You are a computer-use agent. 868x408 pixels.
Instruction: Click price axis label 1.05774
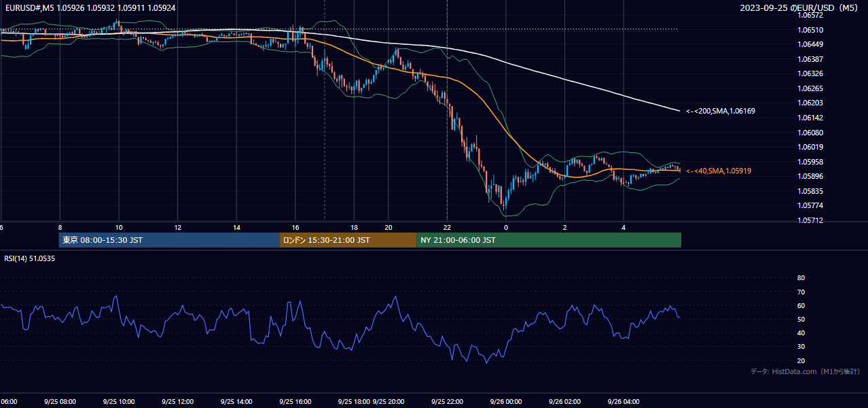pos(810,205)
